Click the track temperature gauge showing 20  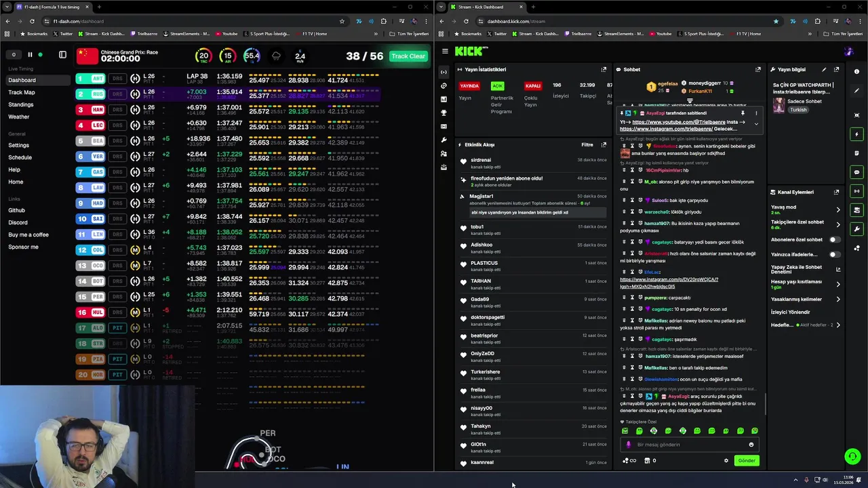point(203,56)
